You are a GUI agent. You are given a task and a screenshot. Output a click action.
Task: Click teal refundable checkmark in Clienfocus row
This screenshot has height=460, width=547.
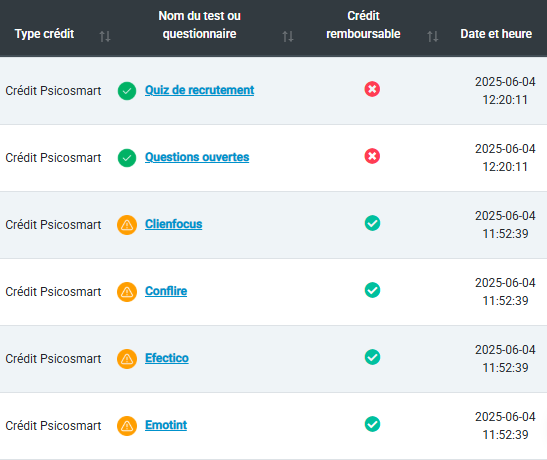pyautogui.click(x=372, y=223)
